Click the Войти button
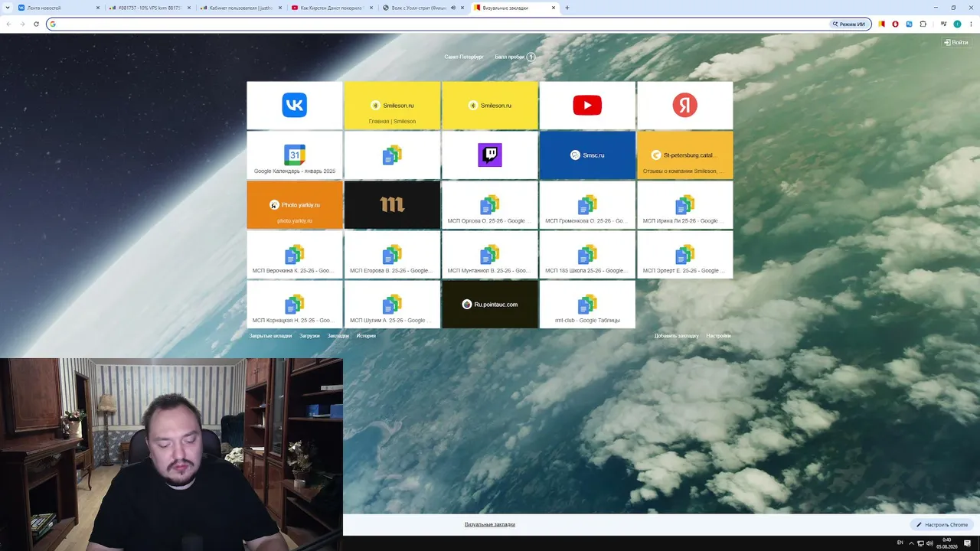 (x=956, y=43)
